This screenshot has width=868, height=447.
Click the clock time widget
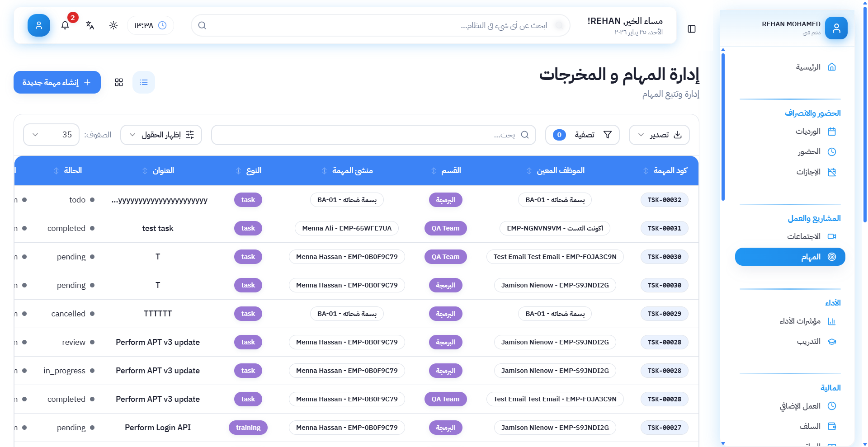pyautogui.click(x=150, y=25)
